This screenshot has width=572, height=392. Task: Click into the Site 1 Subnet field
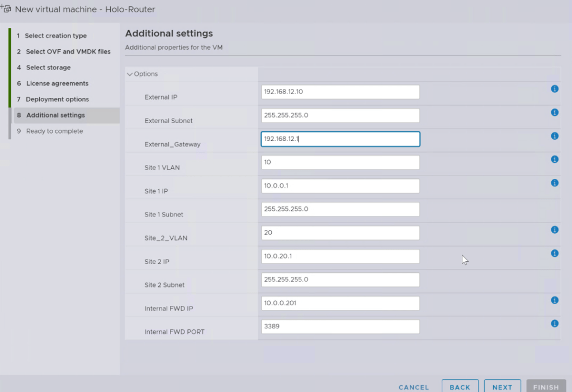click(340, 210)
